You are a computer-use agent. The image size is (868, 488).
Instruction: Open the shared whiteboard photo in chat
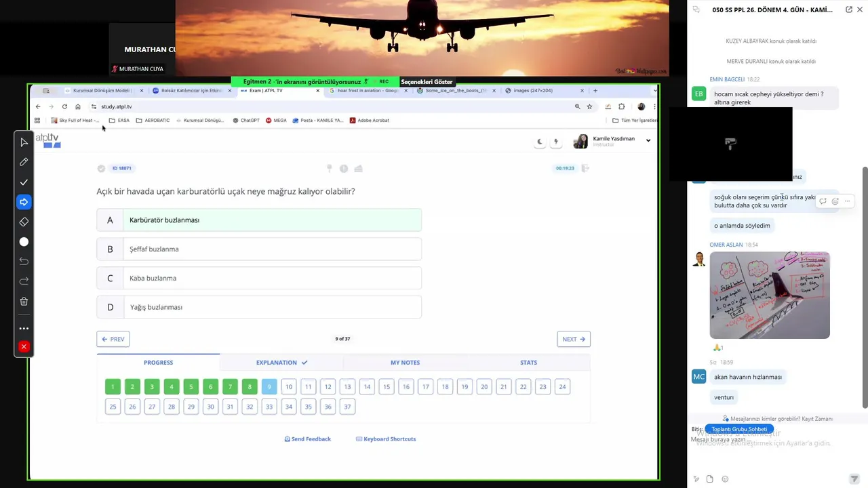pos(770,295)
